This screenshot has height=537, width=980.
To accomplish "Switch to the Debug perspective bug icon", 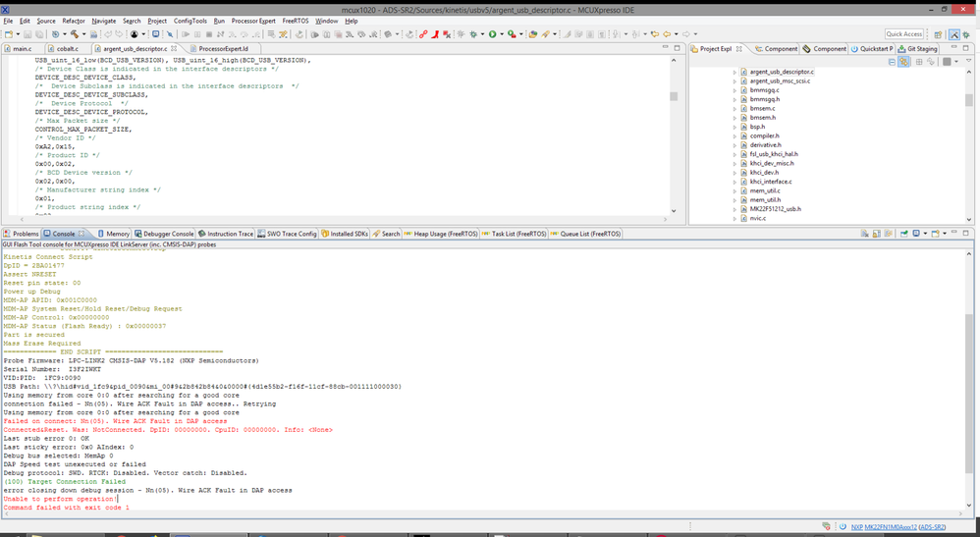I will pyautogui.click(x=967, y=34).
